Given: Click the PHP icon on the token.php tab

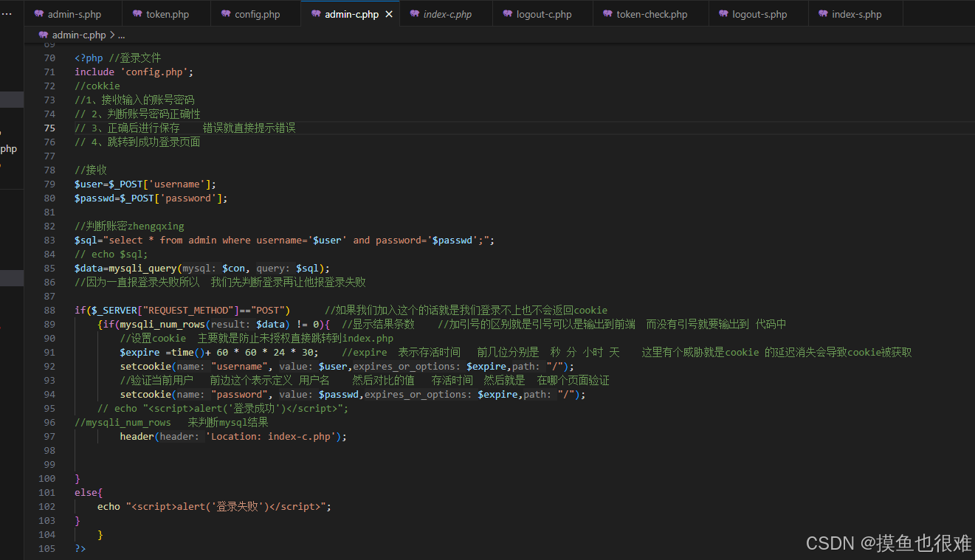Looking at the screenshot, I should (137, 14).
